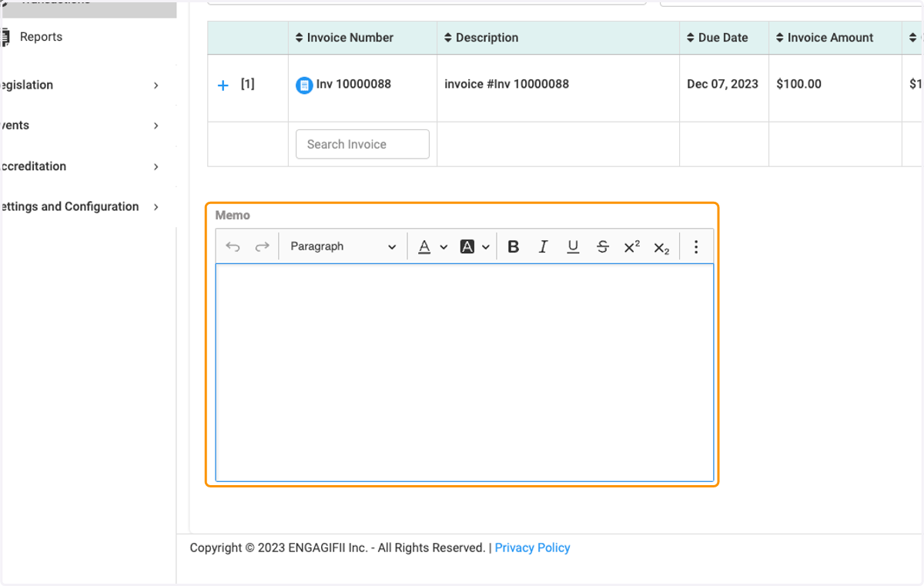Image resolution: width=924 pixels, height=586 pixels.
Task: Sort by Invoice Number column
Action: pos(344,38)
